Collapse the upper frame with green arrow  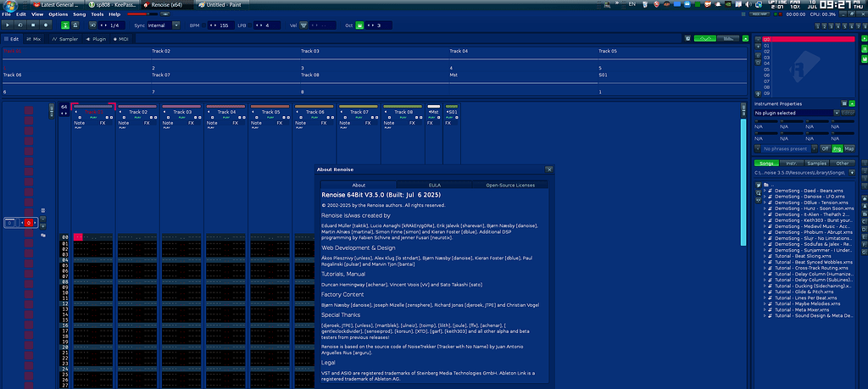coord(746,39)
